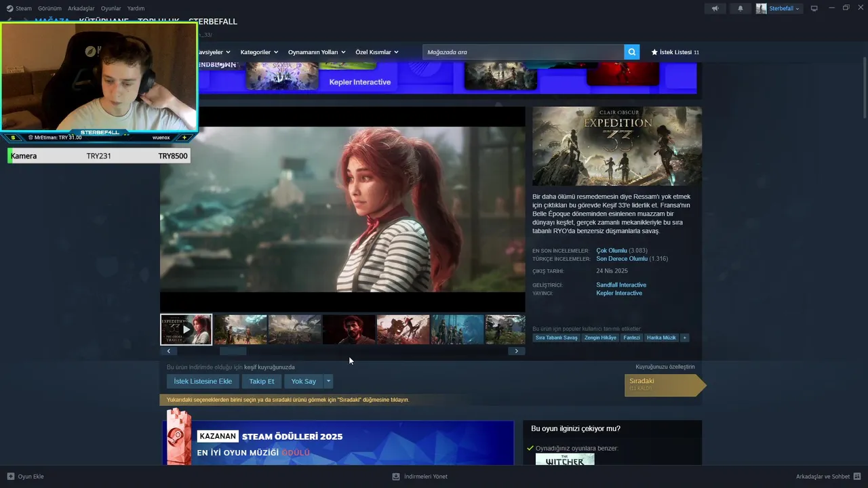Click the Steam logo in menu bar
The height and width of the screenshot is (488, 868).
[x=9, y=8]
